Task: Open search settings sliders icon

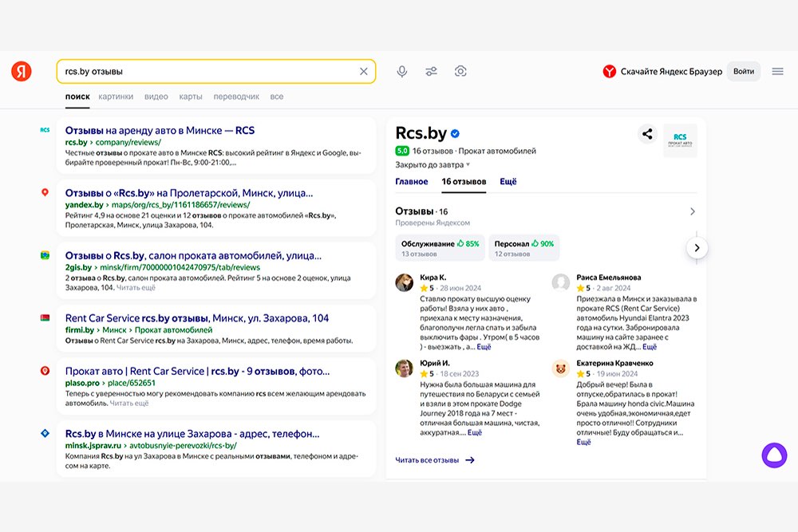Action: (x=431, y=72)
